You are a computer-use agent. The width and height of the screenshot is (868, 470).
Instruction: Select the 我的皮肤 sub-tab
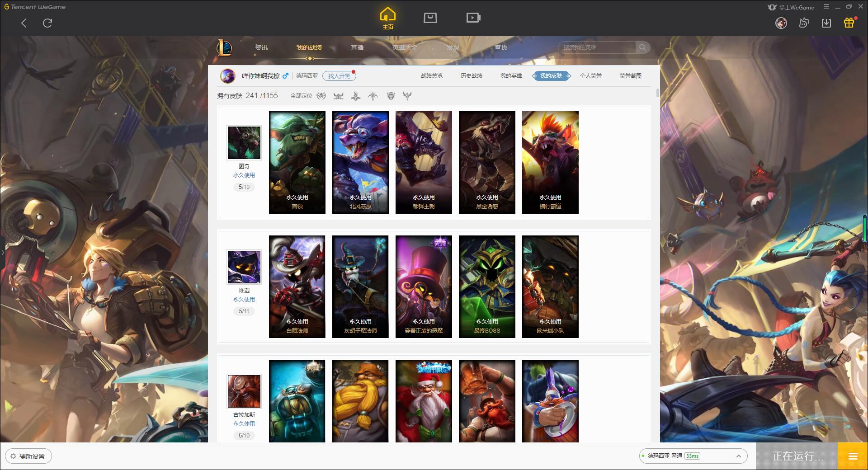pos(551,76)
